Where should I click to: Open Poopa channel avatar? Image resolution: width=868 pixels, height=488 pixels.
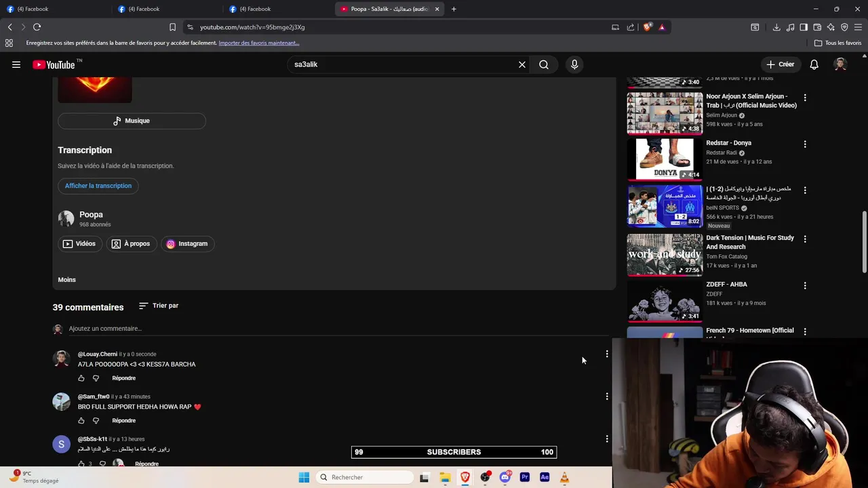[66, 218]
